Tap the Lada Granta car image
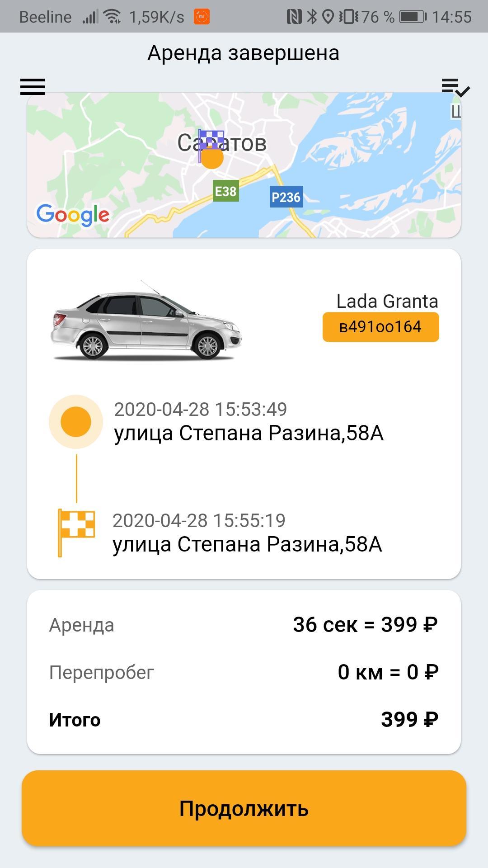Image resolution: width=488 pixels, height=868 pixels. pos(146,321)
